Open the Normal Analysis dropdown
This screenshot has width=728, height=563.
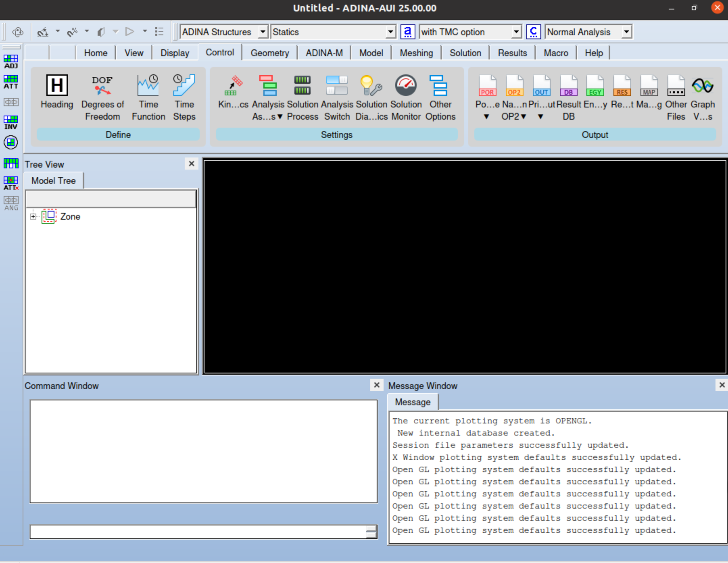588,32
